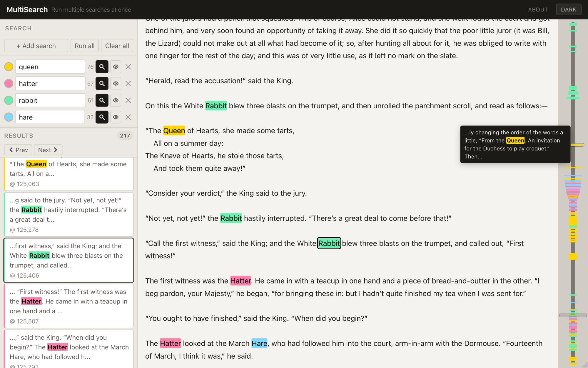Click highlighted Hatter in 'looked at the March' line
The height and width of the screenshot is (368, 588).
(170, 343)
